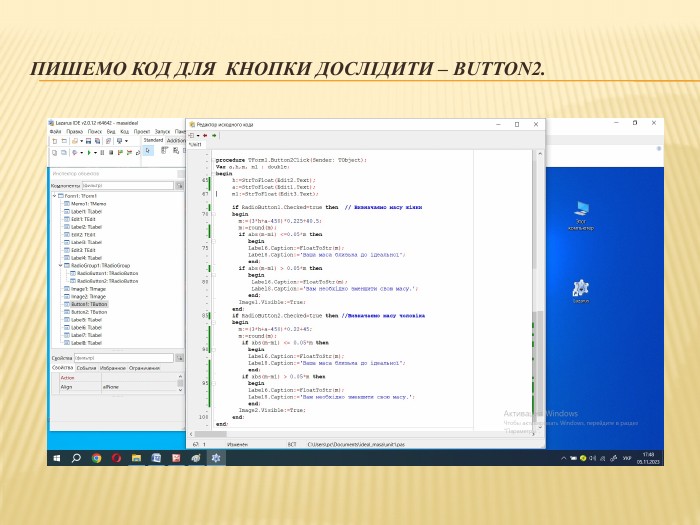Click the Step Over debug icon
700x525 pixels.
coord(129,153)
